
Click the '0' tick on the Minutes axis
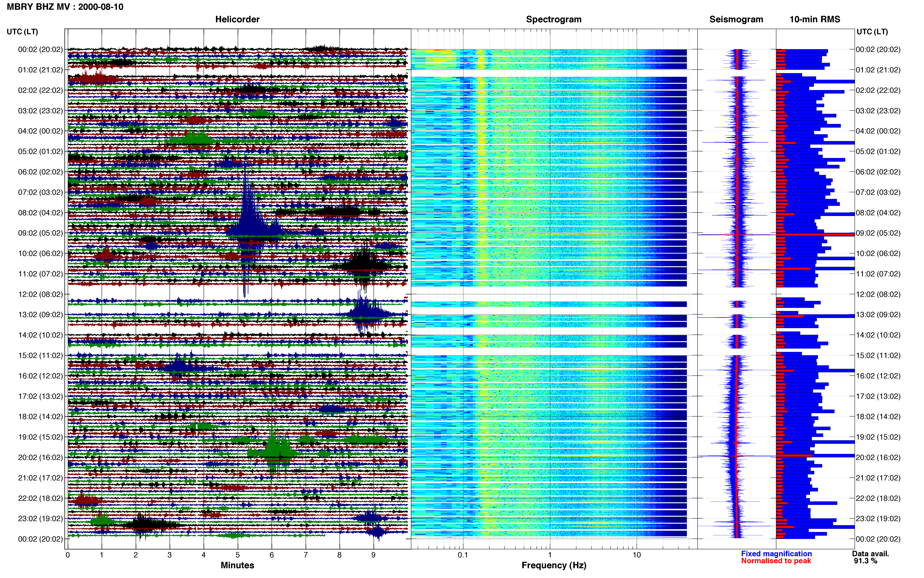(x=68, y=555)
